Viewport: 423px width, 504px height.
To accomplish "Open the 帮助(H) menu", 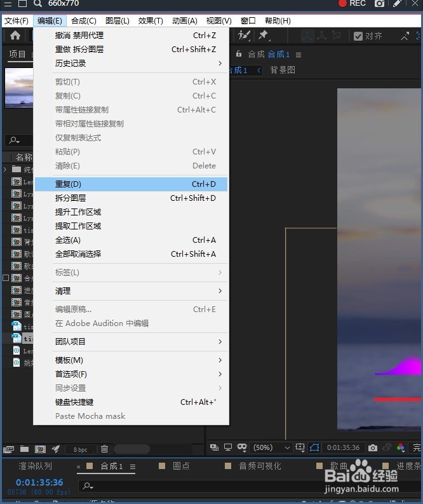I will (x=278, y=20).
